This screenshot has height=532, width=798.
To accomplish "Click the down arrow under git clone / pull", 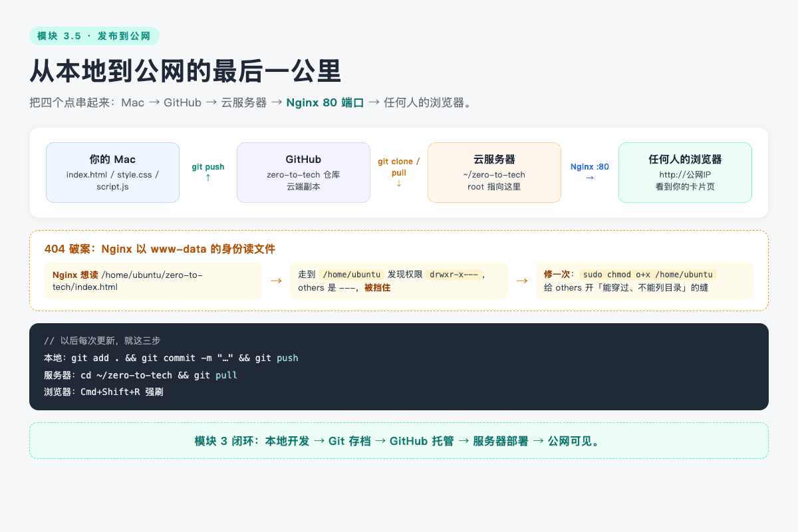I will coord(399,183).
